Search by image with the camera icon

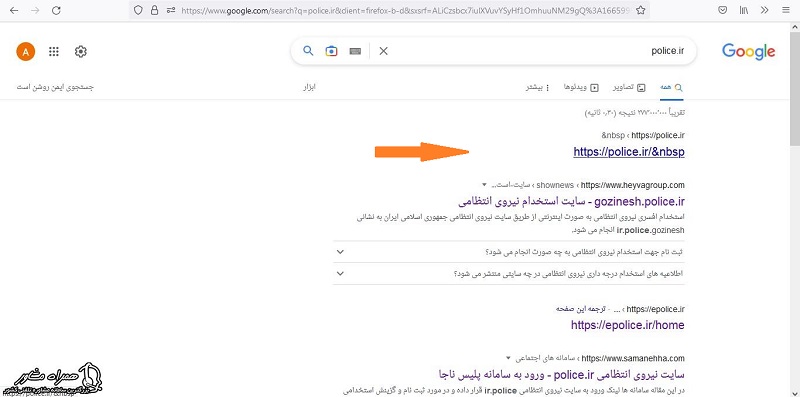coord(332,51)
